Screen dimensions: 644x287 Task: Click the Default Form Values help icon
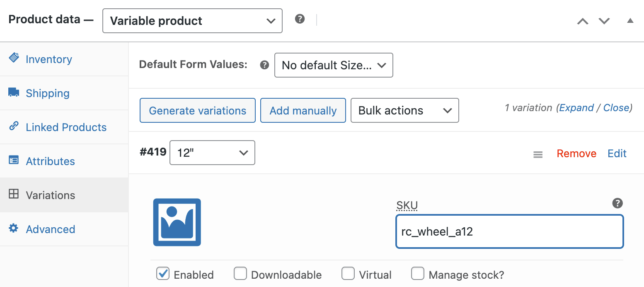[264, 65]
